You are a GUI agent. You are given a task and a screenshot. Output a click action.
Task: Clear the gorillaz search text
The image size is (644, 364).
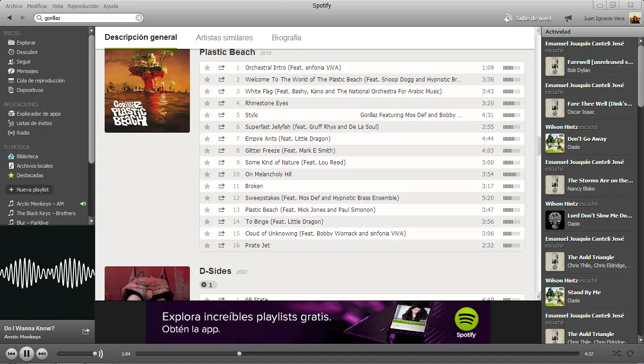pos(139,18)
